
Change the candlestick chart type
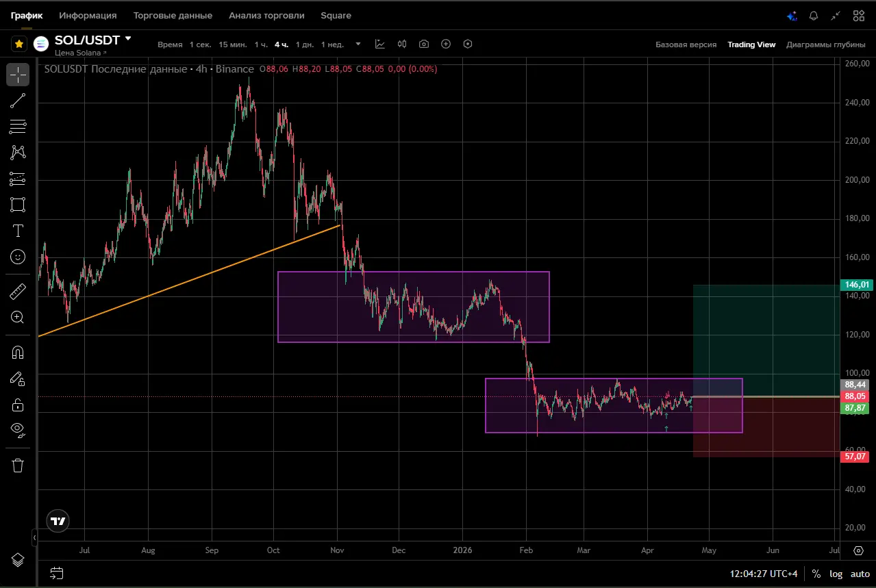pos(402,44)
